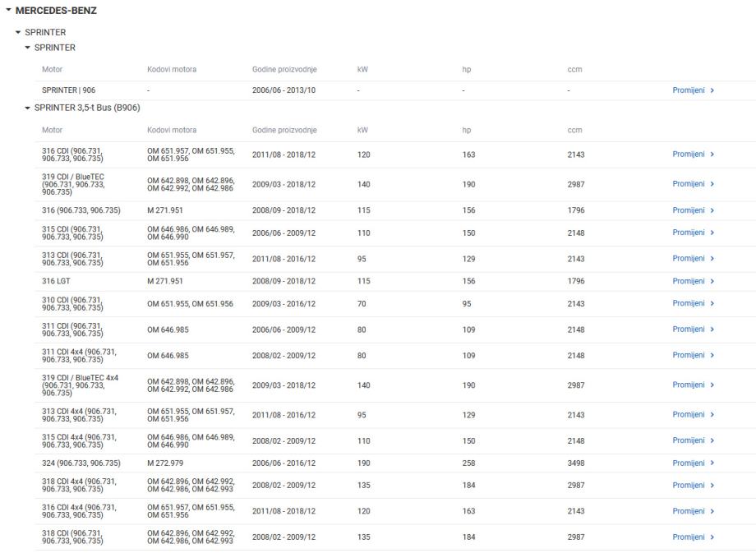The image size is (756, 553).
Task: Click Promijeni for 319 CDI / BlueTEC 2987 ccm non-4x4
Action: pyautogui.click(x=693, y=184)
